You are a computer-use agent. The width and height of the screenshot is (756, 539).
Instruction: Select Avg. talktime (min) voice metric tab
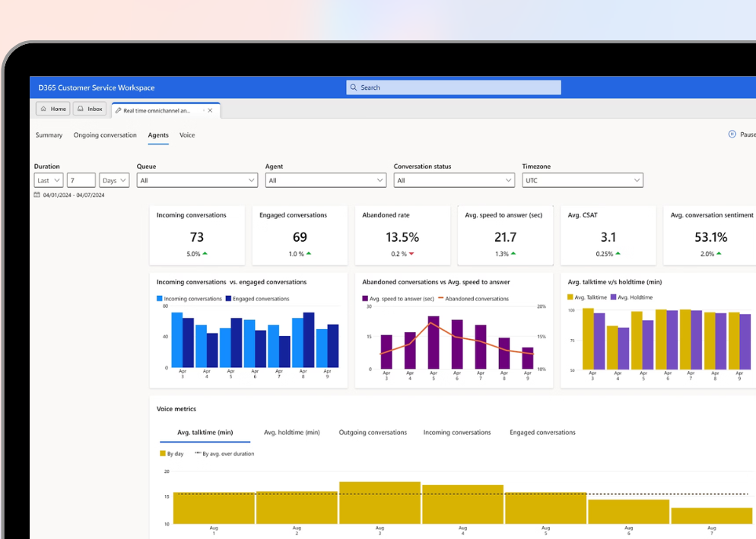[205, 433]
